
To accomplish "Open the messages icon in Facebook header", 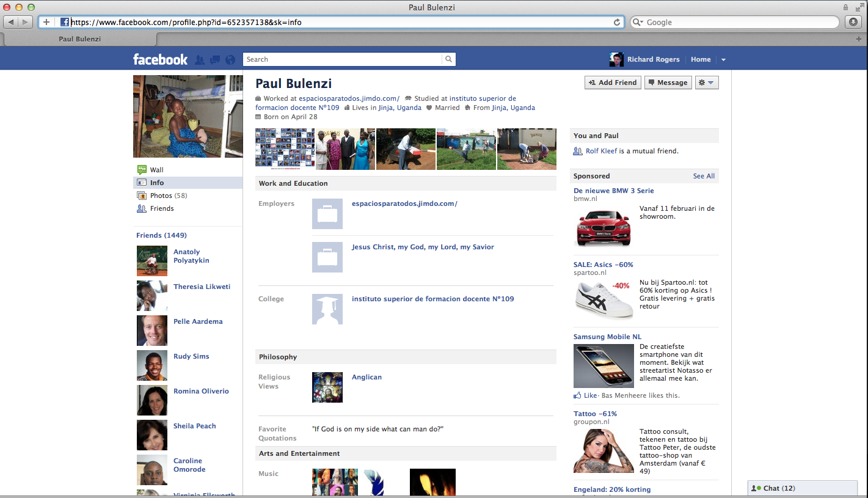I will point(215,60).
